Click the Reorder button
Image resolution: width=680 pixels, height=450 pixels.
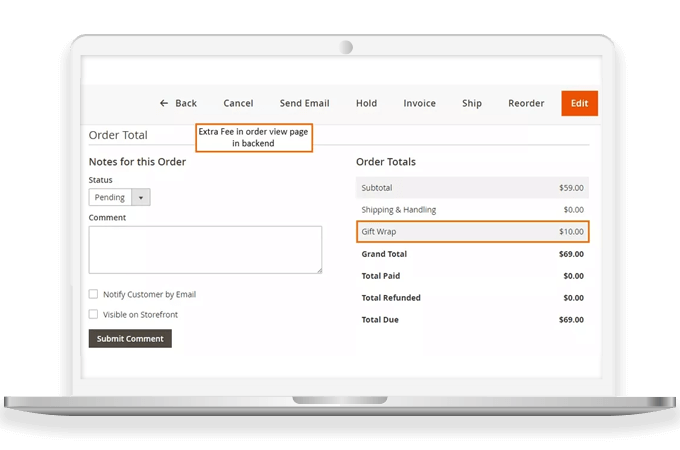526,103
